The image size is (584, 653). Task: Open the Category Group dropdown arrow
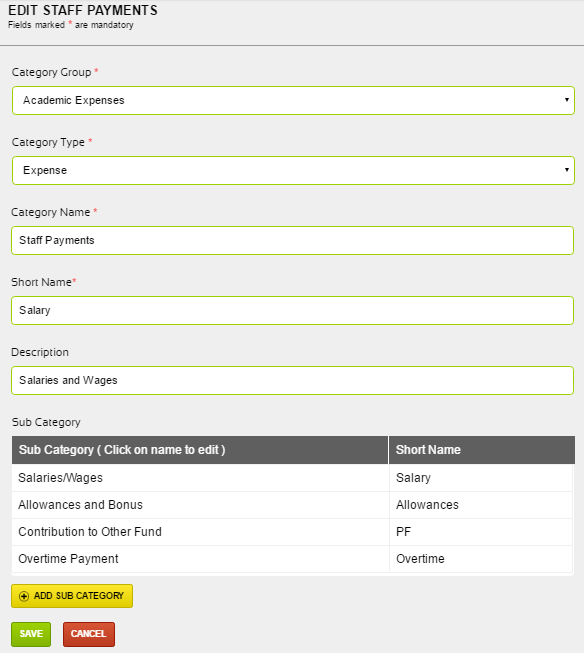[567, 100]
